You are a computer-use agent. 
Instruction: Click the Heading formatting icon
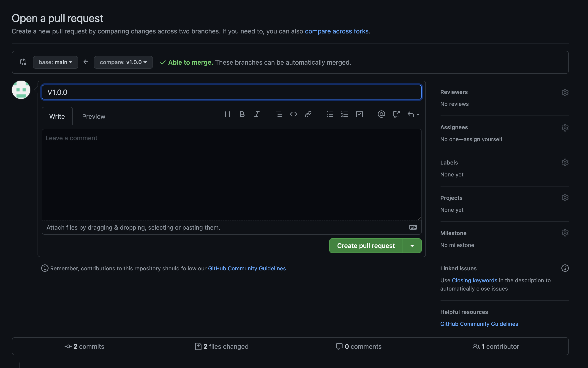tap(227, 114)
